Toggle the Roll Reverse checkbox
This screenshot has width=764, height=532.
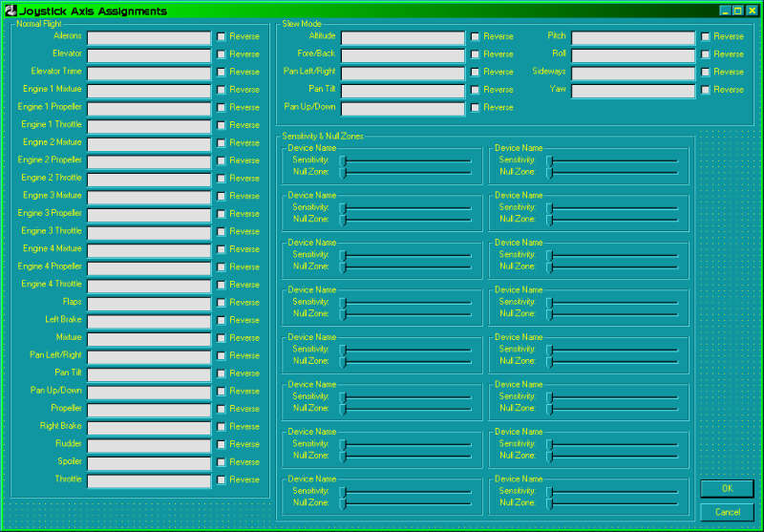pyautogui.click(x=706, y=54)
